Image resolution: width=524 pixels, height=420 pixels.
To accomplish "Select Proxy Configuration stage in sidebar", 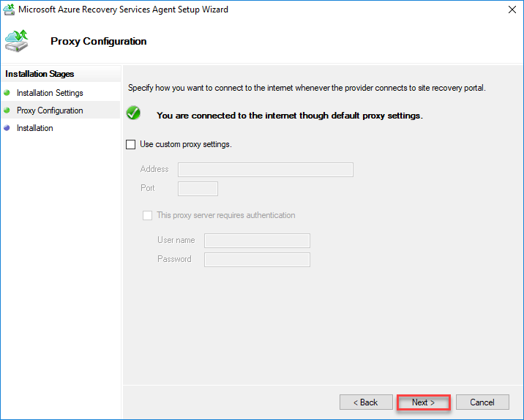I will click(x=50, y=110).
